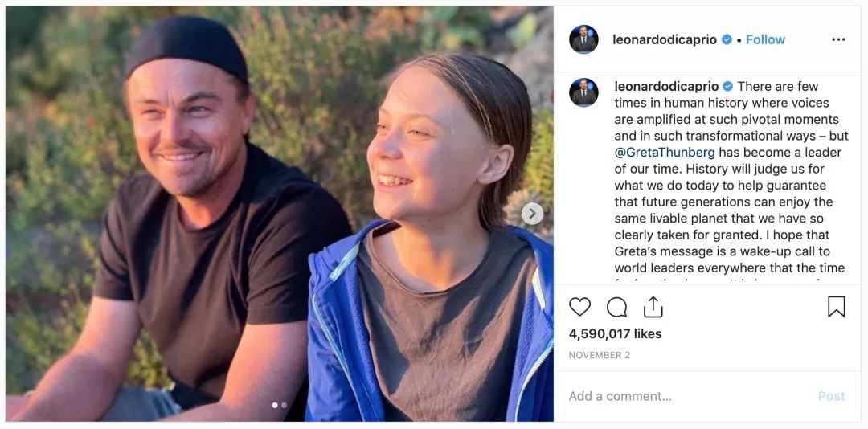Image resolution: width=868 pixels, height=429 pixels.
Task: Click the verified badge in the header
Action: click(x=727, y=39)
